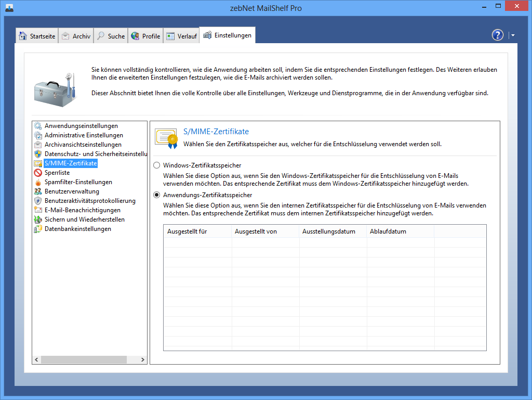Image resolution: width=532 pixels, height=400 pixels.
Task: Select Benutzeraktivitätsprotokollierung entry
Action: (x=90, y=201)
